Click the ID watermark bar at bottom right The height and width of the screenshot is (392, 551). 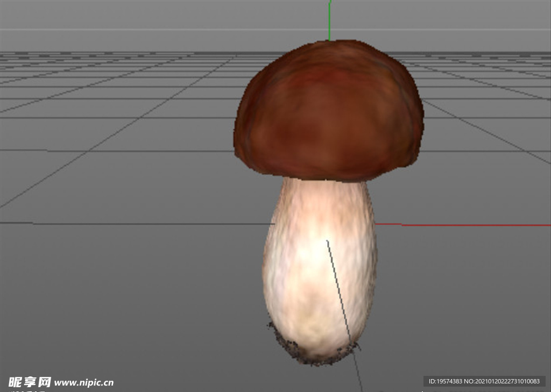484,380
